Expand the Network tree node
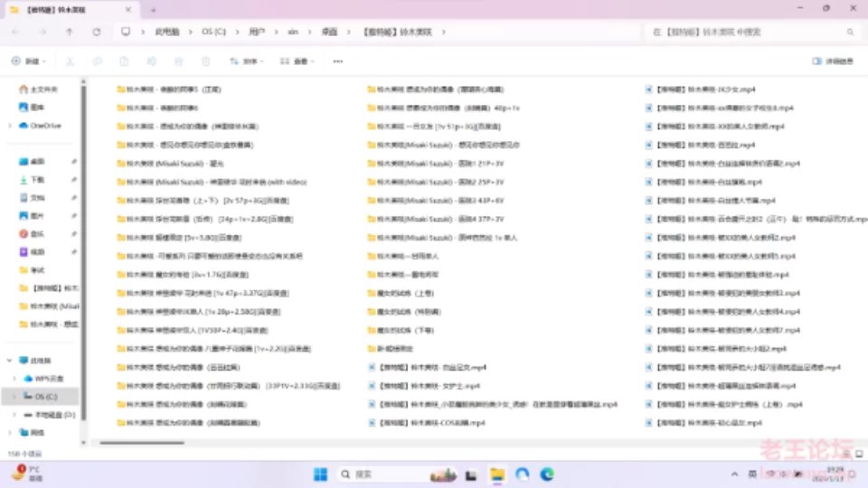The width and height of the screenshot is (868, 488). [x=10, y=432]
